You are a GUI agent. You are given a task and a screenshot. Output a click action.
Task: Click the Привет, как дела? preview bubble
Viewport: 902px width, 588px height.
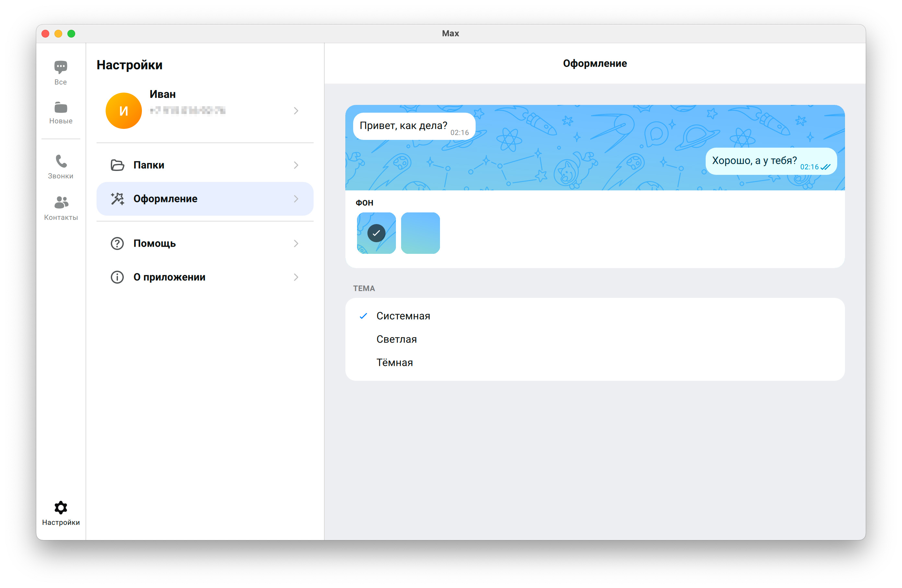click(x=414, y=127)
